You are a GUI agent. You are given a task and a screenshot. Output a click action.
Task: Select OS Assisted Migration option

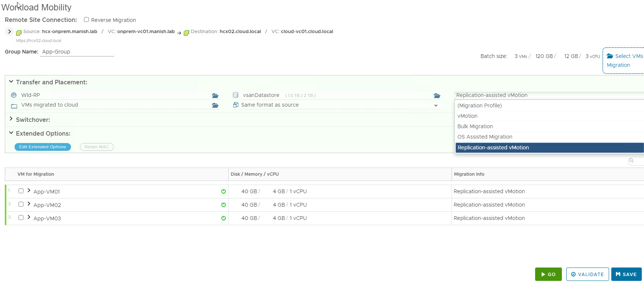tap(485, 137)
